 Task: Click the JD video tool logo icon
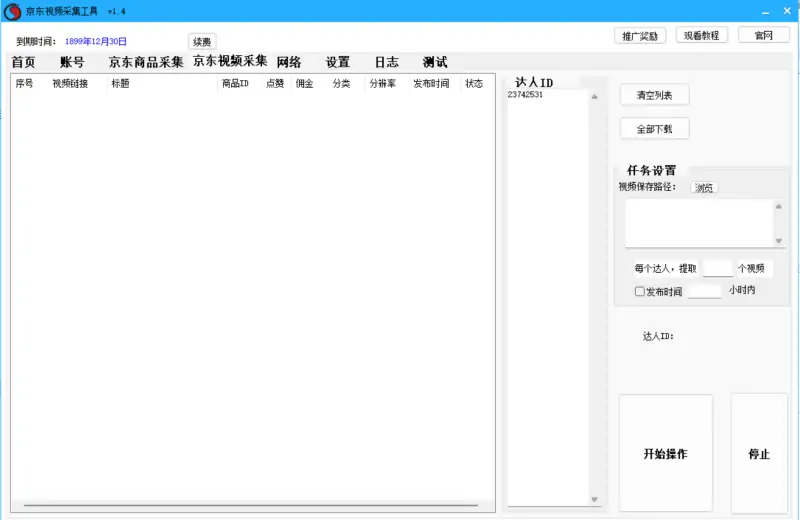click(x=12, y=11)
